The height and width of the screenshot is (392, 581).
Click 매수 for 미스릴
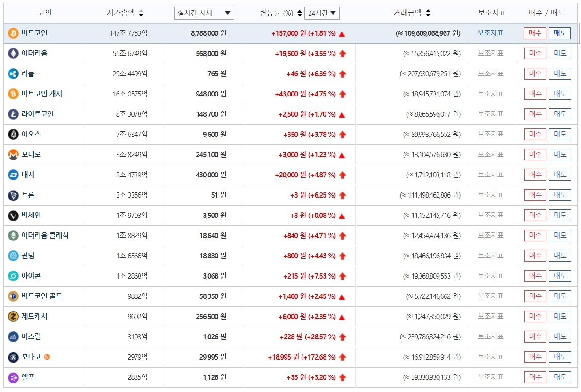(x=535, y=336)
